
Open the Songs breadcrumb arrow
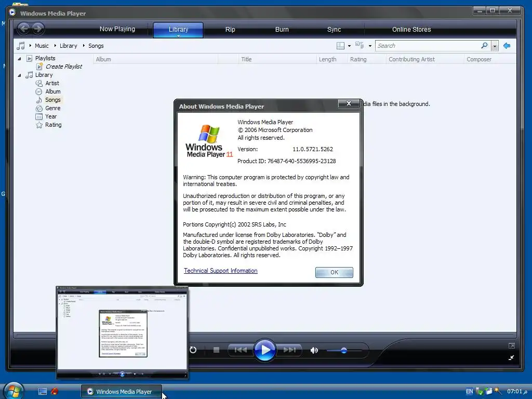tap(84, 46)
